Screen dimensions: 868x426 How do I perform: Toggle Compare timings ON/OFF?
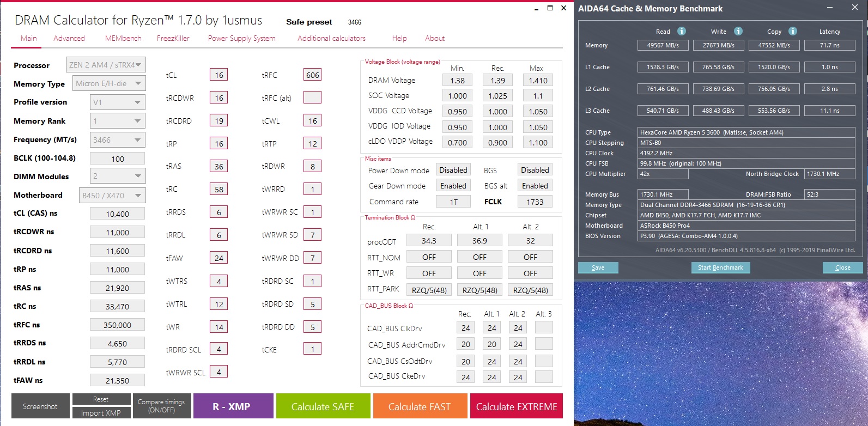click(161, 406)
